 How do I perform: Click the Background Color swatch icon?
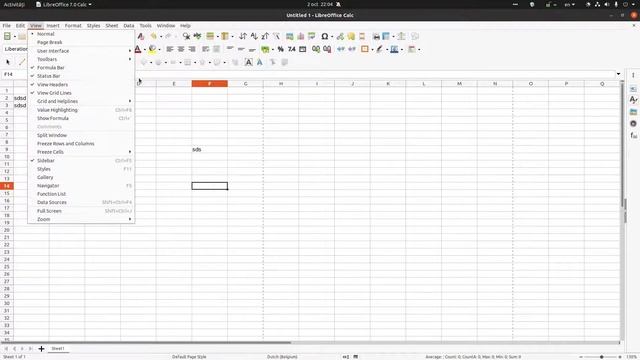coord(152,49)
